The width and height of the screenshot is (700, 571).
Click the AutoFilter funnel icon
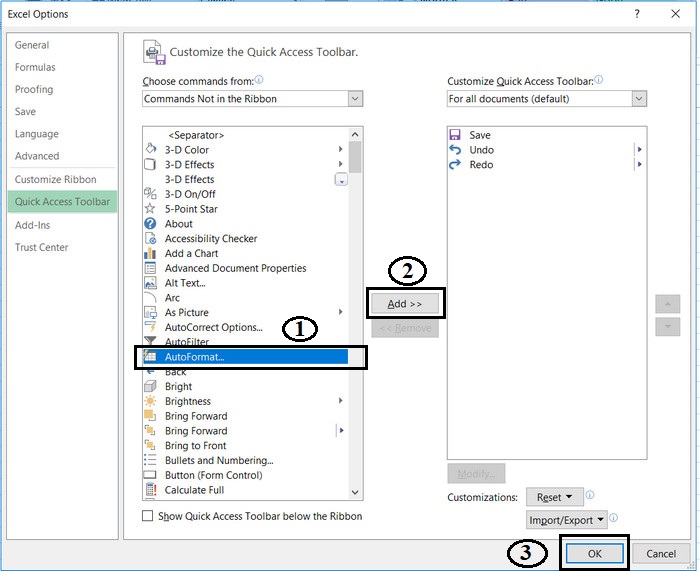(x=150, y=341)
